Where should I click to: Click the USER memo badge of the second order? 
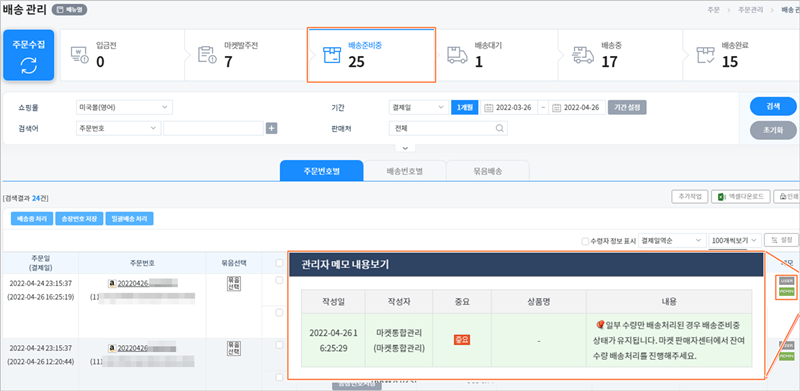click(x=787, y=346)
